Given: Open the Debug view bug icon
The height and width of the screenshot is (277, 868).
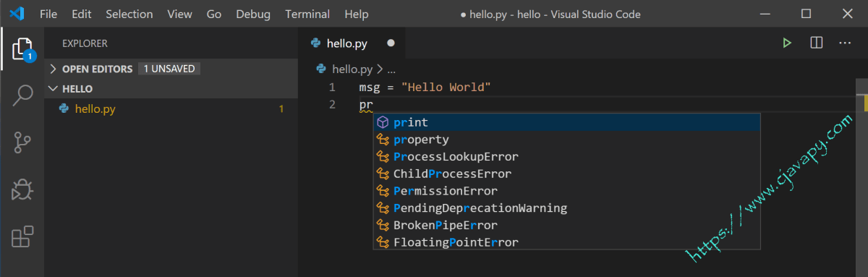Looking at the screenshot, I should click(22, 189).
